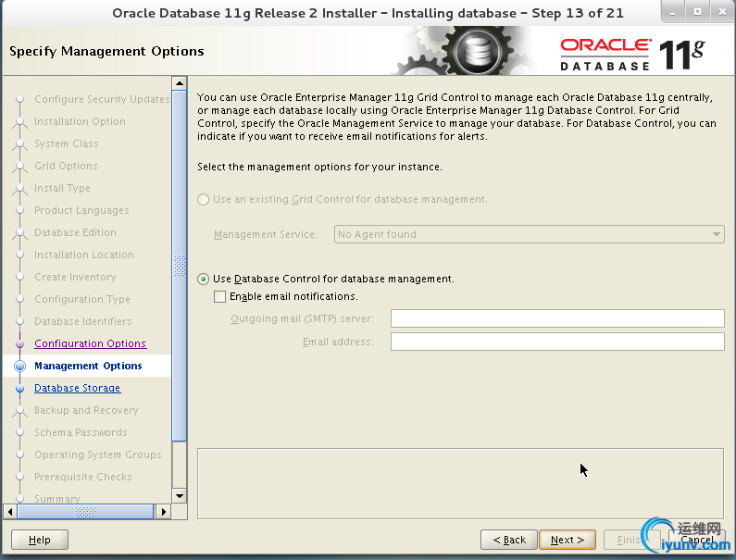Minimize the installer window

(673, 12)
